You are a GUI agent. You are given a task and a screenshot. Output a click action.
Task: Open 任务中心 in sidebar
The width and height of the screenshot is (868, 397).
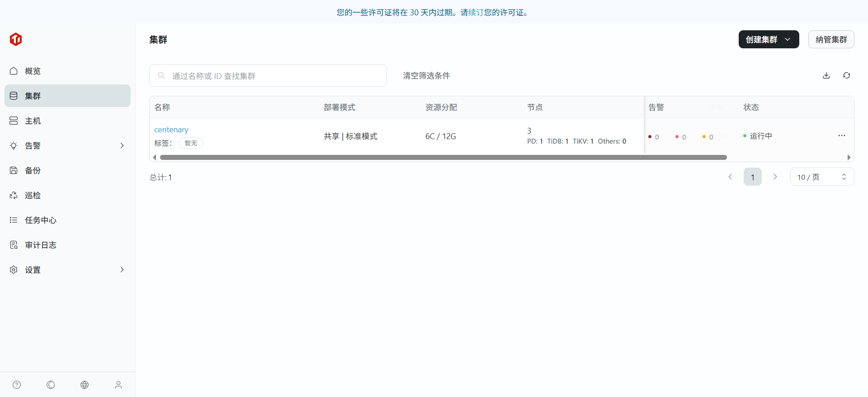coord(41,220)
